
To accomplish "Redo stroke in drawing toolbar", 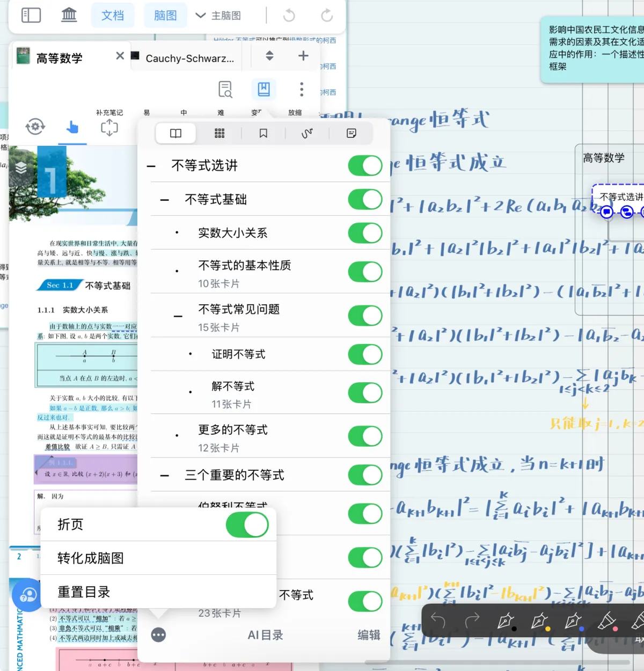I will 472,621.
